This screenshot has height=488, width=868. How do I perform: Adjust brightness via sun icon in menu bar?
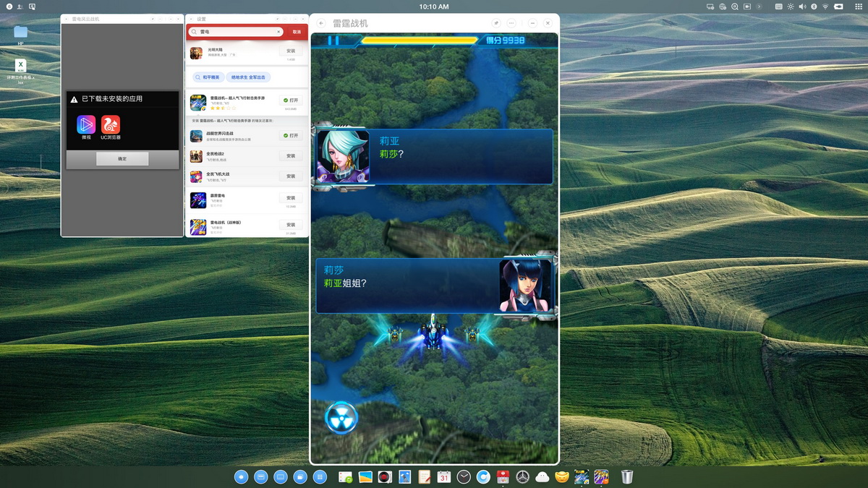(791, 7)
